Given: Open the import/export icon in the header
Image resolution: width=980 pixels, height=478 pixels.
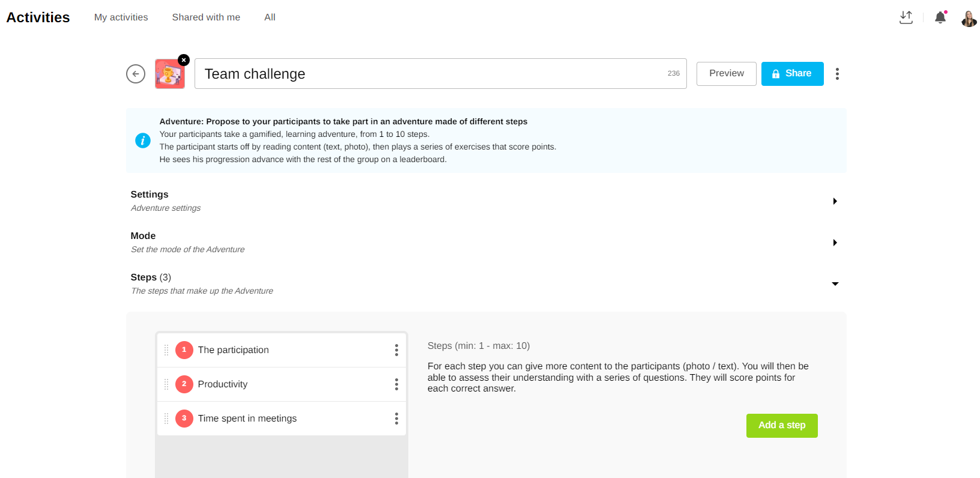Looking at the screenshot, I should click(x=906, y=17).
